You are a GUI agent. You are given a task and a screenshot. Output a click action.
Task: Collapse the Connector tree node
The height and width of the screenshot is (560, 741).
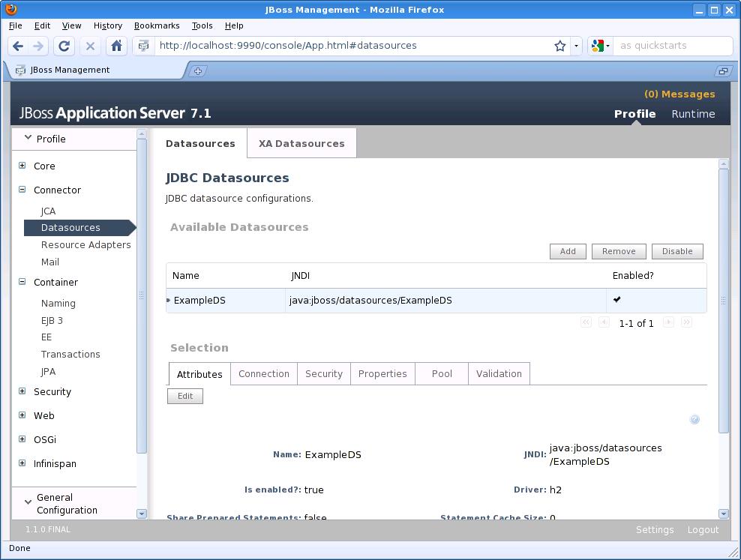(x=22, y=190)
